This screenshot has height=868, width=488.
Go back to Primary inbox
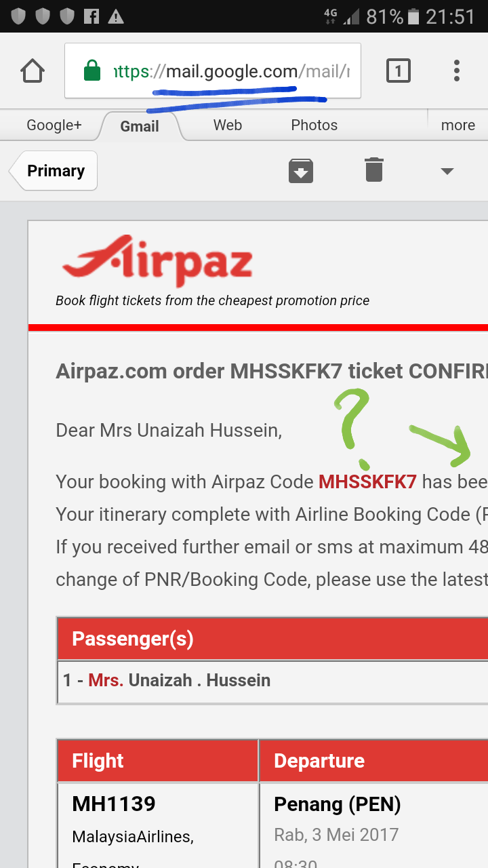click(x=56, y=171)
